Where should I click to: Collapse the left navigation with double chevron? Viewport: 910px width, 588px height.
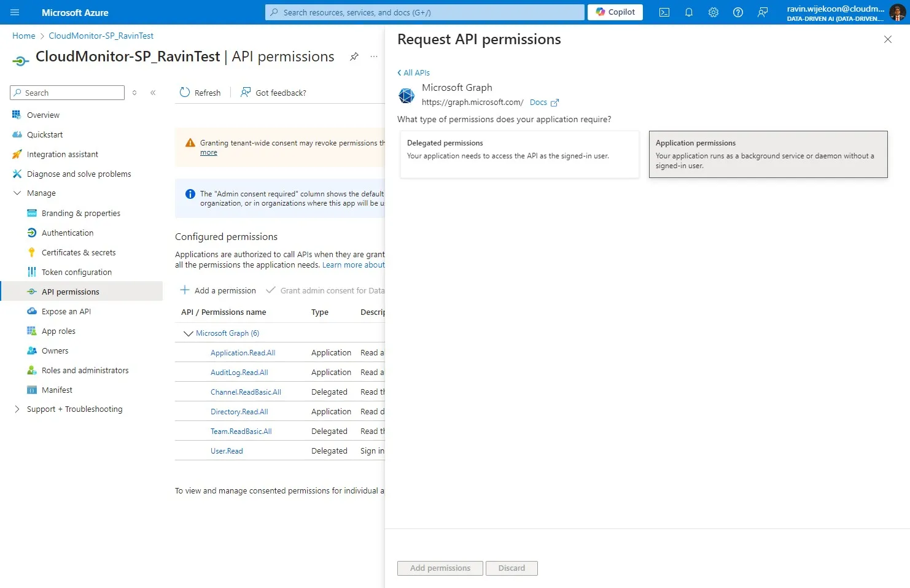(153, 93)
